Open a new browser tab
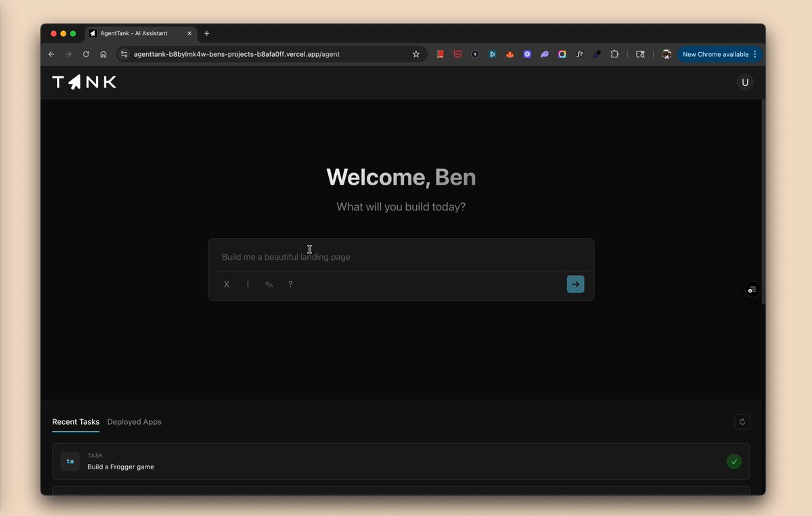This screenshot has width=812, height=516. [207, 33]
